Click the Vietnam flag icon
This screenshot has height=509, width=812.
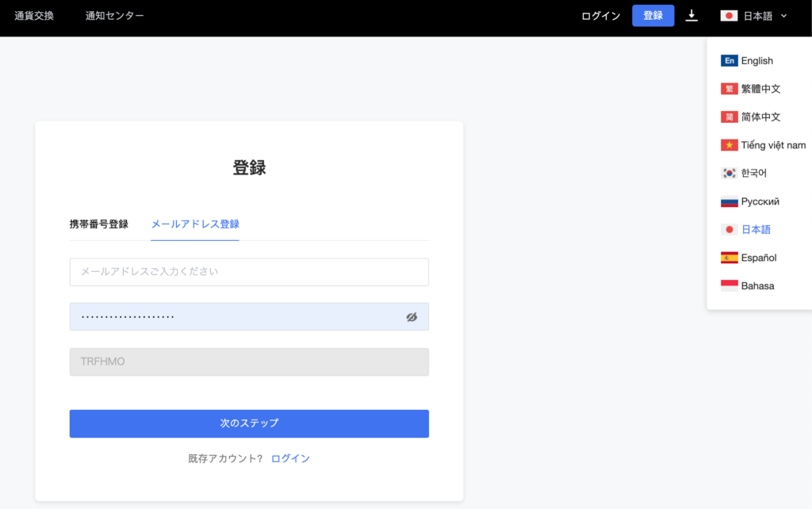pos(730,145)
